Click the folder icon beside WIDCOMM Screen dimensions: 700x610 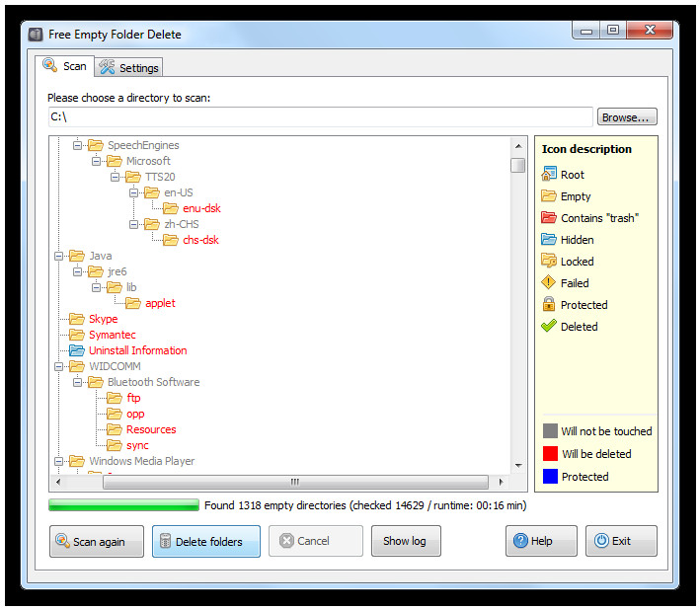tap(77, 366)
